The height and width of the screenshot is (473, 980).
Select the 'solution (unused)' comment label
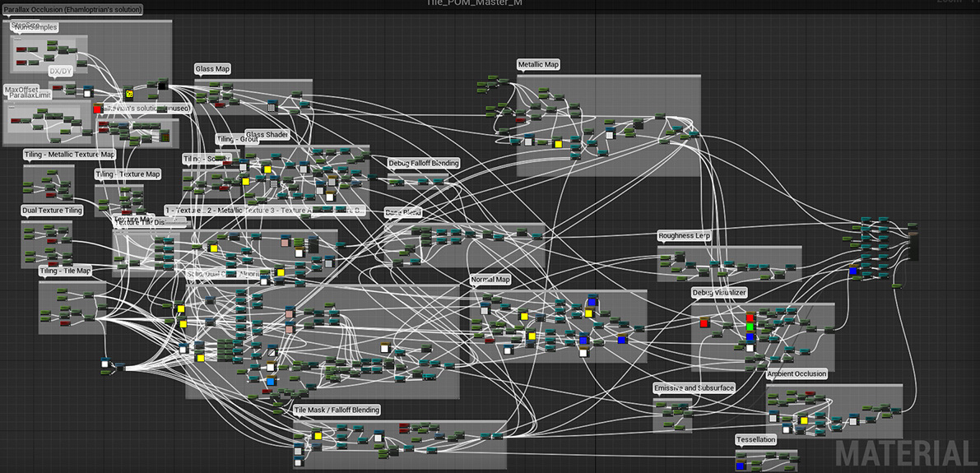(x=146, y=108)
